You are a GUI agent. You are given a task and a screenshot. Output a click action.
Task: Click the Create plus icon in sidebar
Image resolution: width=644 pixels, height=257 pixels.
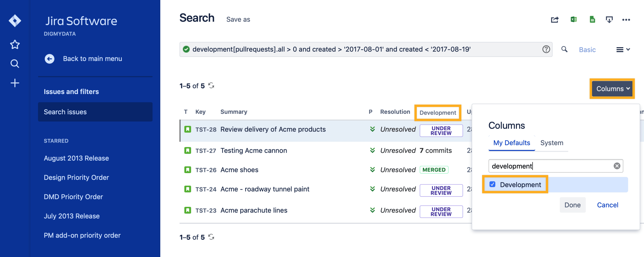15,83
